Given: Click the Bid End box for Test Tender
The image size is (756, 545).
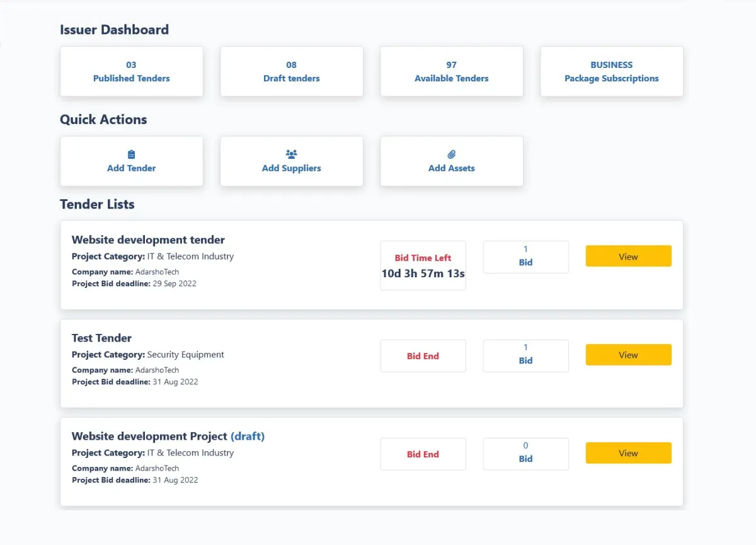Looking at the screenshot, I should [423, 356].
